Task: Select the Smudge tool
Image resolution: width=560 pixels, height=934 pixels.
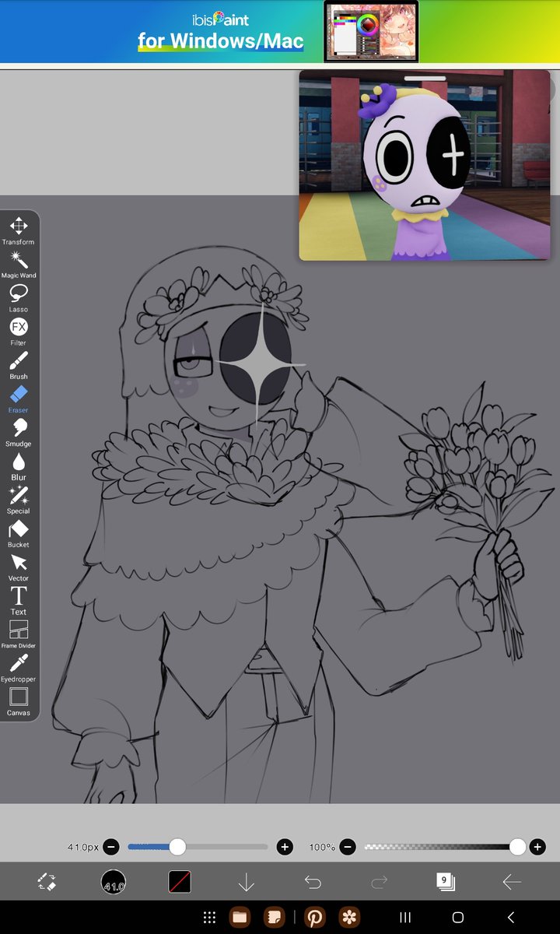Action: pos(18,433)
